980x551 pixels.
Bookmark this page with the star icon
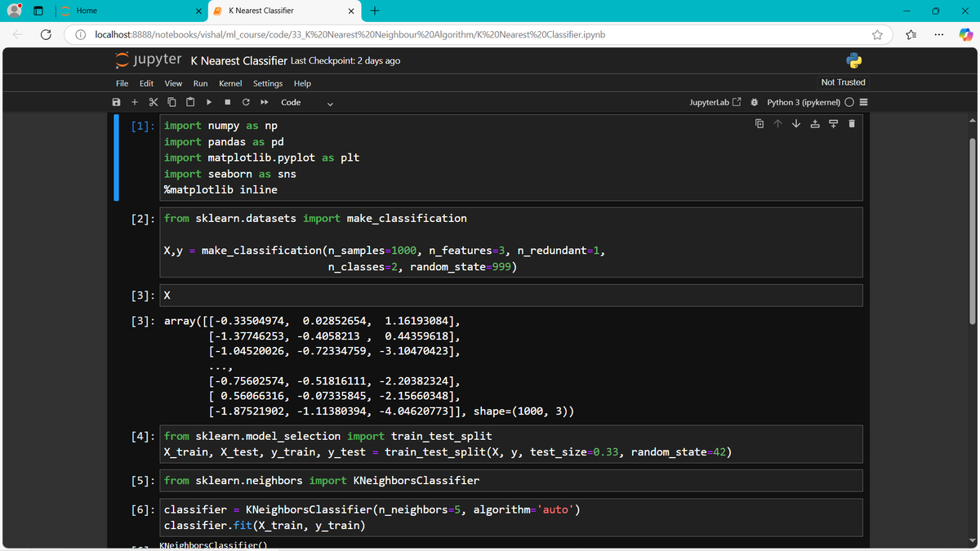[x=878, y=35]
